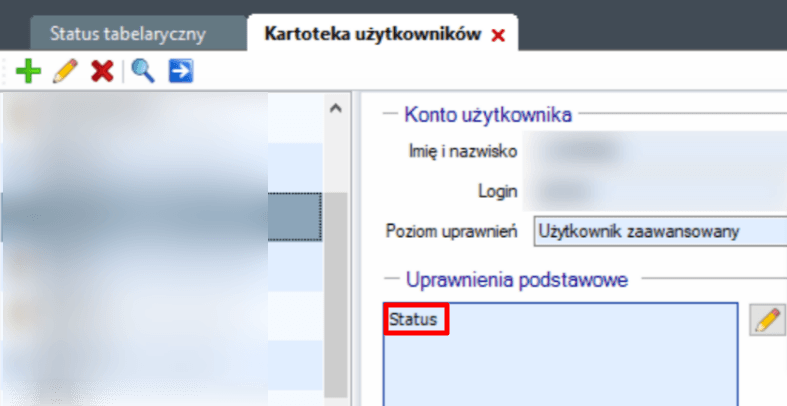Screen dimensions: 787x406
Task: Click the Imię i nazwisko field
Action: [x=654, y=151]
